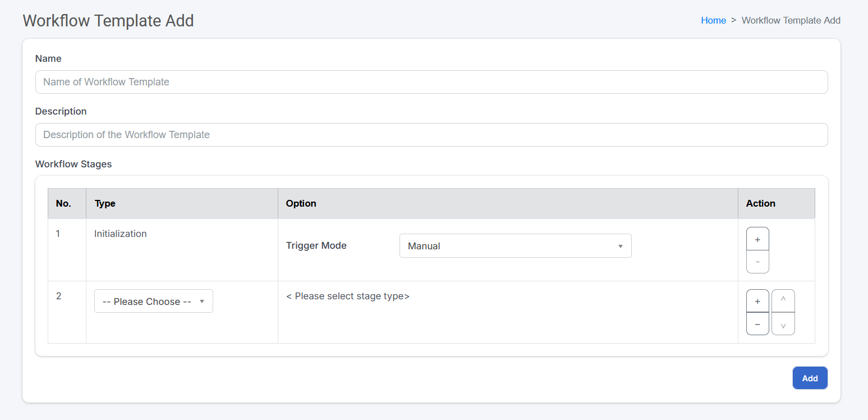
Task: Click the 'Description' field label
Action: [61, 111]
